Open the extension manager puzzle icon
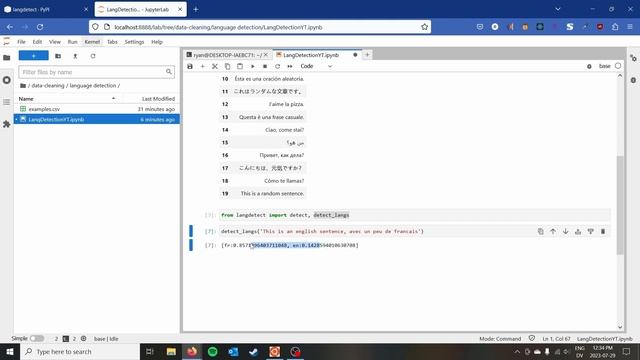 [x=7, y=124]
